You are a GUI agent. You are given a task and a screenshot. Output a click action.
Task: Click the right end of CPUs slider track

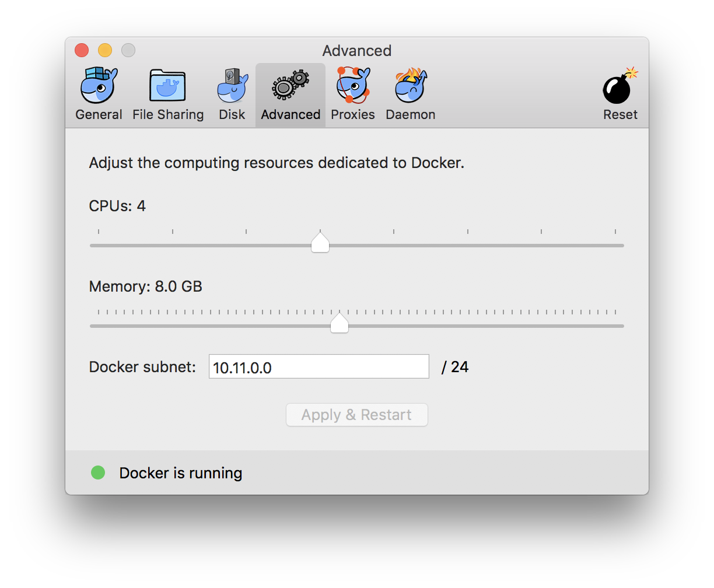point(622,246)
